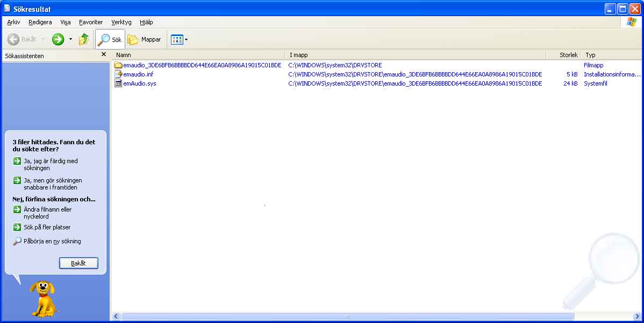Close the Sökassistenten pane

pos(104,54)
